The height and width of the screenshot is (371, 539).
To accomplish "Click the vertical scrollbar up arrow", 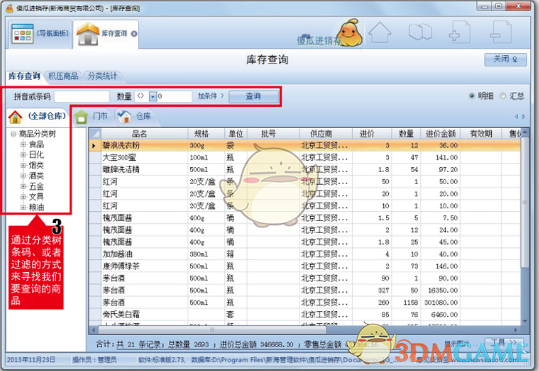I will tap(525, 133).
